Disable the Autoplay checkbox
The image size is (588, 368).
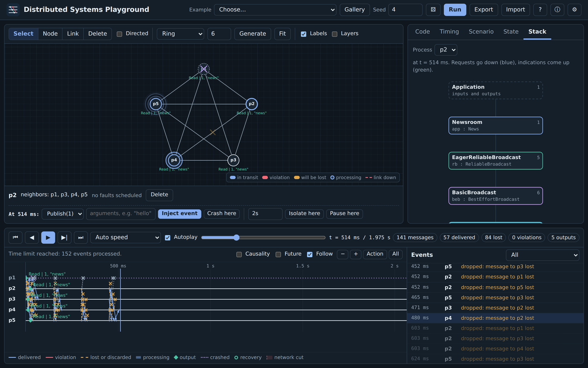pos(167,238)
